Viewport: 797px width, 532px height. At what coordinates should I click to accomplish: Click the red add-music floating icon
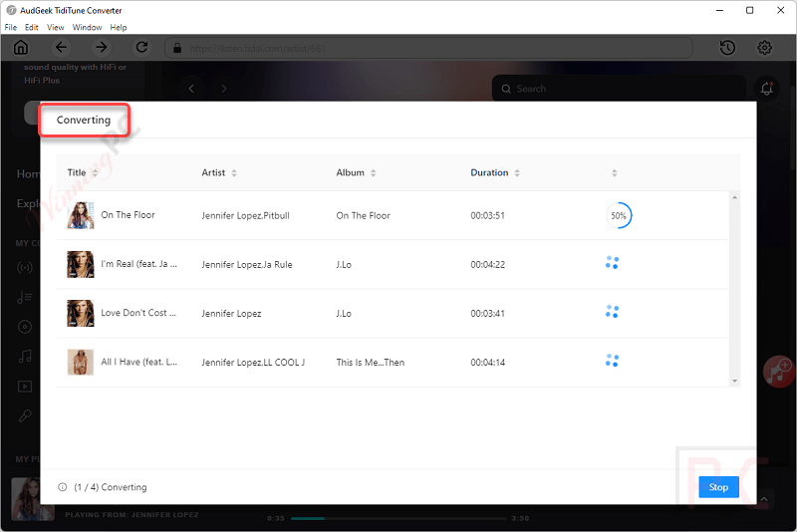click(x=779, y=372)
